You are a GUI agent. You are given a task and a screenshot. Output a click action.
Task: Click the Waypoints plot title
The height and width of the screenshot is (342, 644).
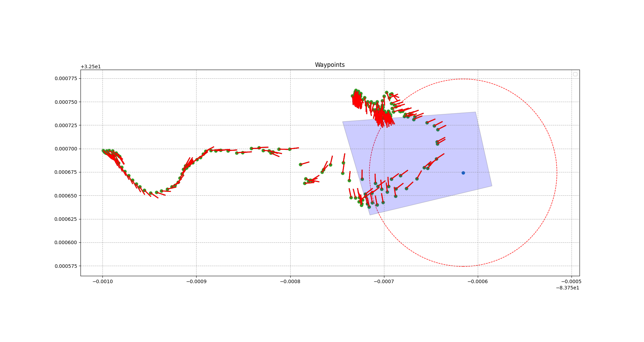click(x=330, y=65)
